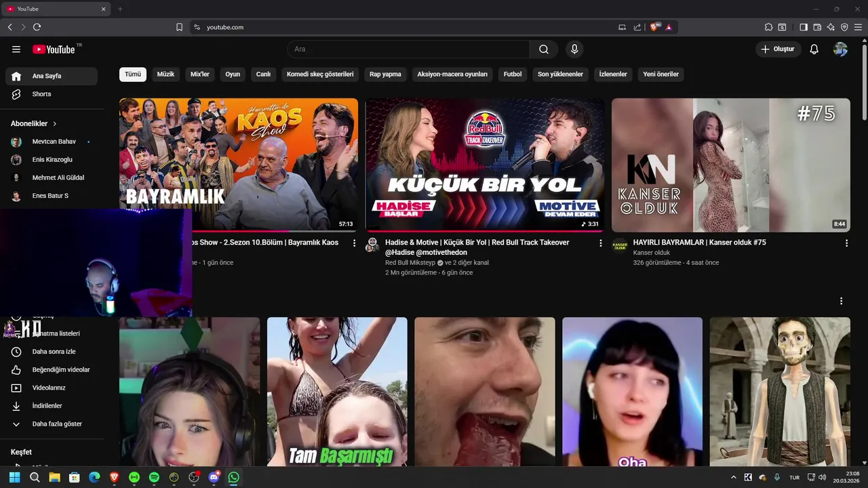Open HAYIRLI BAYRAMLAR video title
The image size is (868, 488).
pos(700,243)
